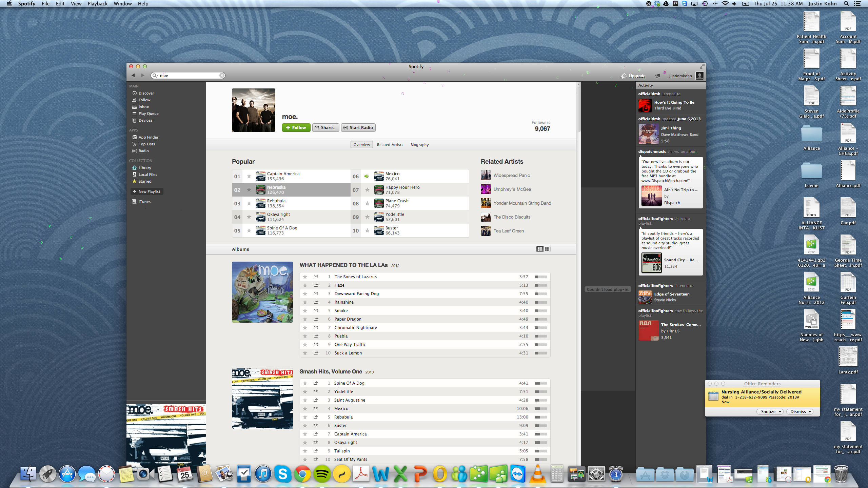This screenshot has width=868, height=488.
Task: Share the track Saint Augustine
Action: pyautogui.click(x=316, y=400)
